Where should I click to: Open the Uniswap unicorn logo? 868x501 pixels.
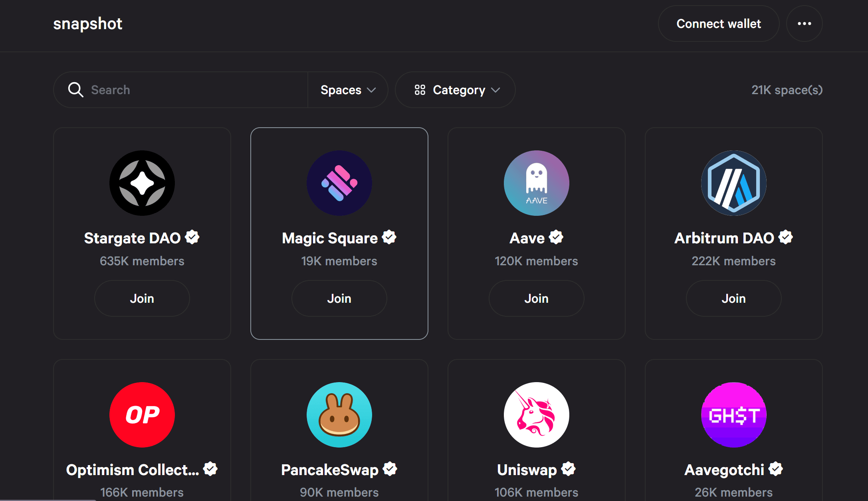click(x=536, y=415)
